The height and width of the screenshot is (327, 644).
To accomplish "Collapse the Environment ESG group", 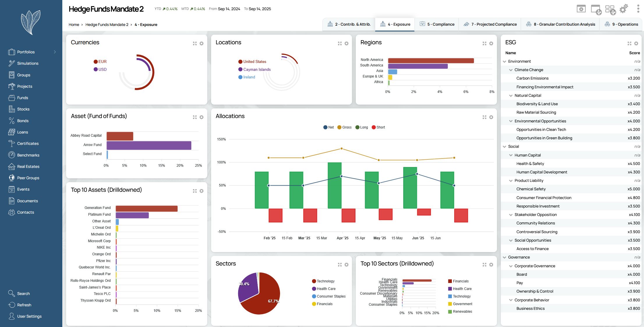I will point(505,61).
